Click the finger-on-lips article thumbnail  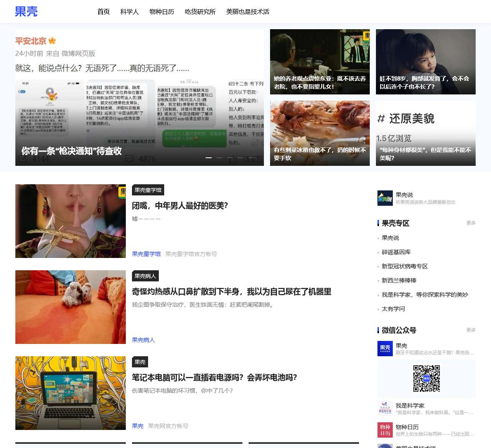pyautogui.click(x=71, y=221)
